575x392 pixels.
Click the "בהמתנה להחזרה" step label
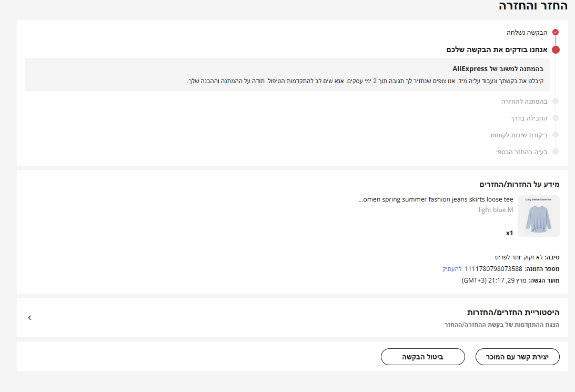[524, 101]
